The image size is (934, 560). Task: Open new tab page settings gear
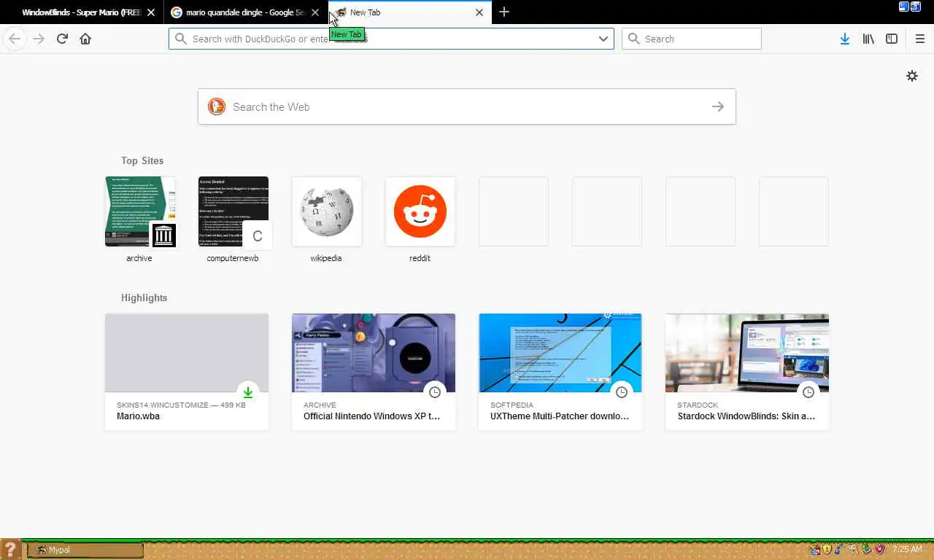(x=912, y=76)
